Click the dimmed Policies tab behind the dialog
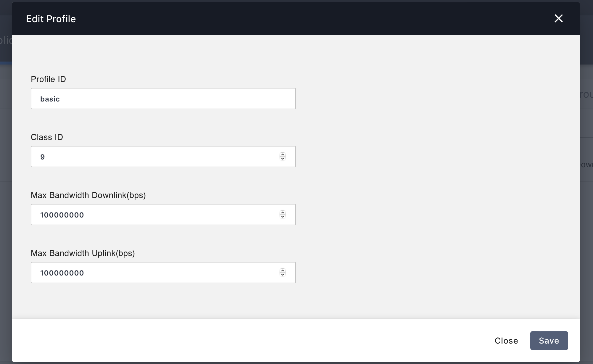This screenshot has width=593, height=364. [x=4, y=41]
